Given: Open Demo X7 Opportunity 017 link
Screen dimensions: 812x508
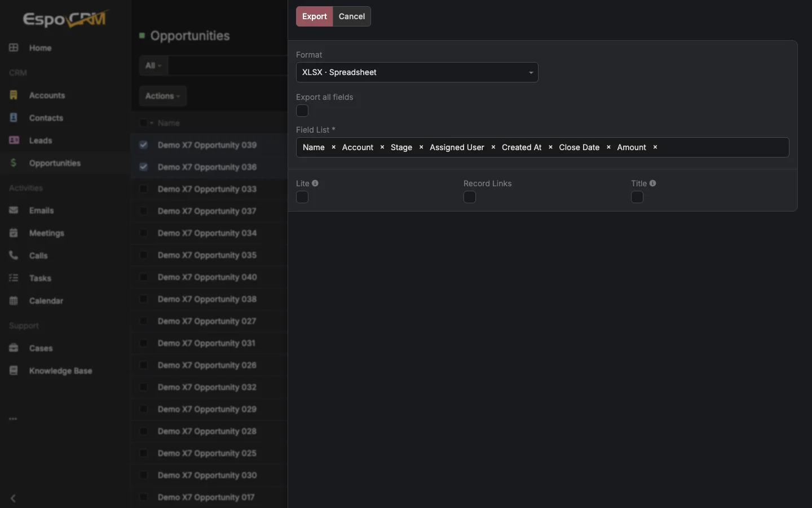Looking at the screenshot, I should 206,497.
